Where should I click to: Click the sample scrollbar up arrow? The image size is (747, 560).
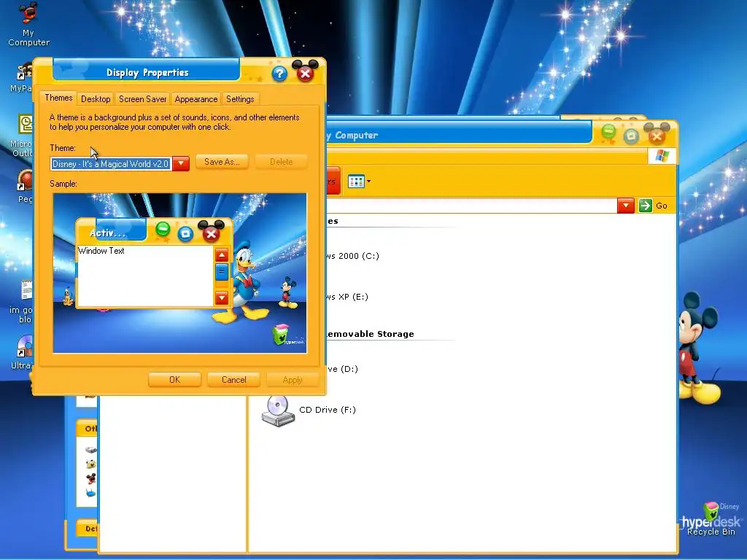(x=222, y=255)
